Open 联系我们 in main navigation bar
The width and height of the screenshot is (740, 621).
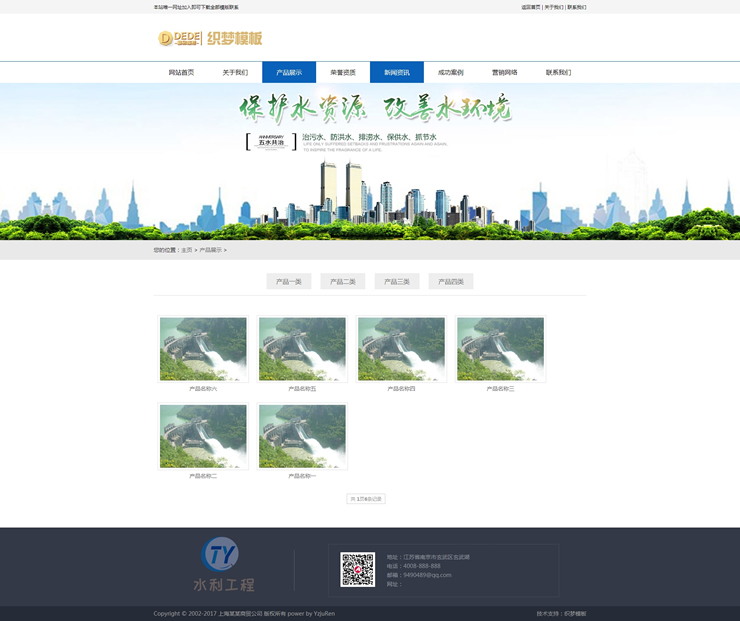[x=559, y=73]
